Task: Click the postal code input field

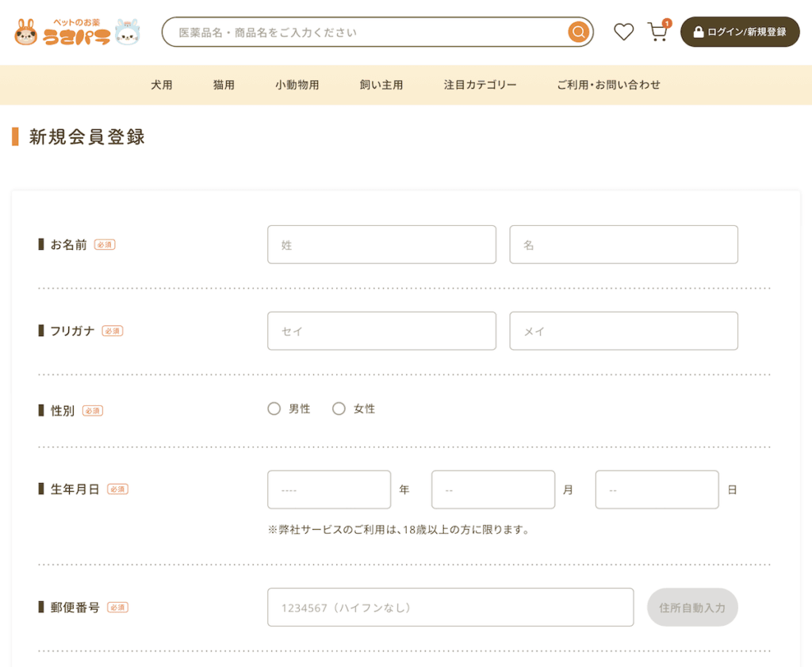Action: tap(450, 607)
